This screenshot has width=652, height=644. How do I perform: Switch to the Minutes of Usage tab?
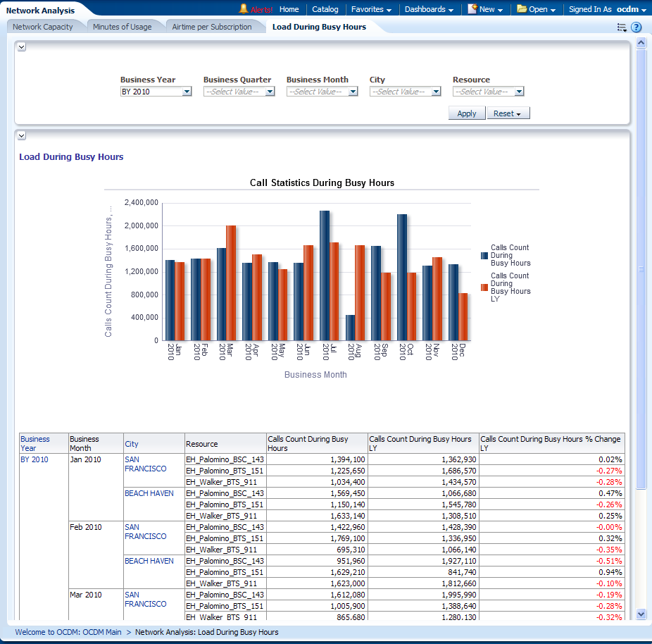(122, 27)
